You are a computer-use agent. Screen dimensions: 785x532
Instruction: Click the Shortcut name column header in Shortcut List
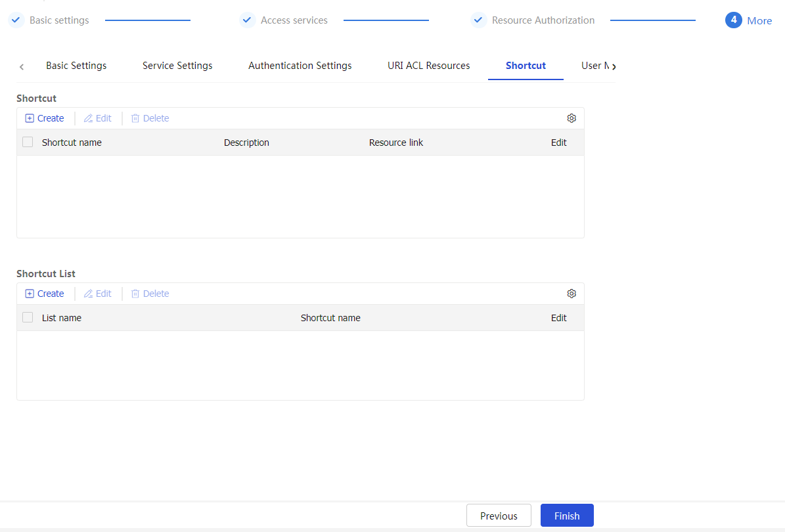tap(330, 318)
